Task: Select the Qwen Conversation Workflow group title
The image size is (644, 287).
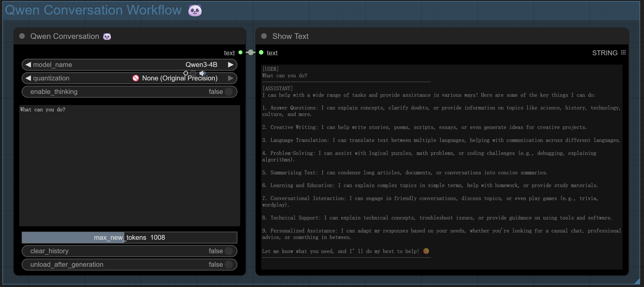Action: pos(93,10)
